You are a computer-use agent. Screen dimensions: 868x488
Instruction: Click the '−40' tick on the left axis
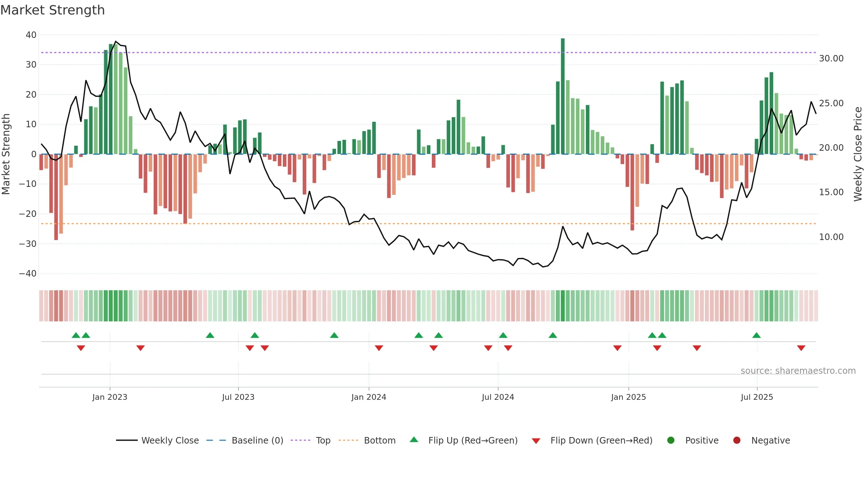(x=28, y=274)
